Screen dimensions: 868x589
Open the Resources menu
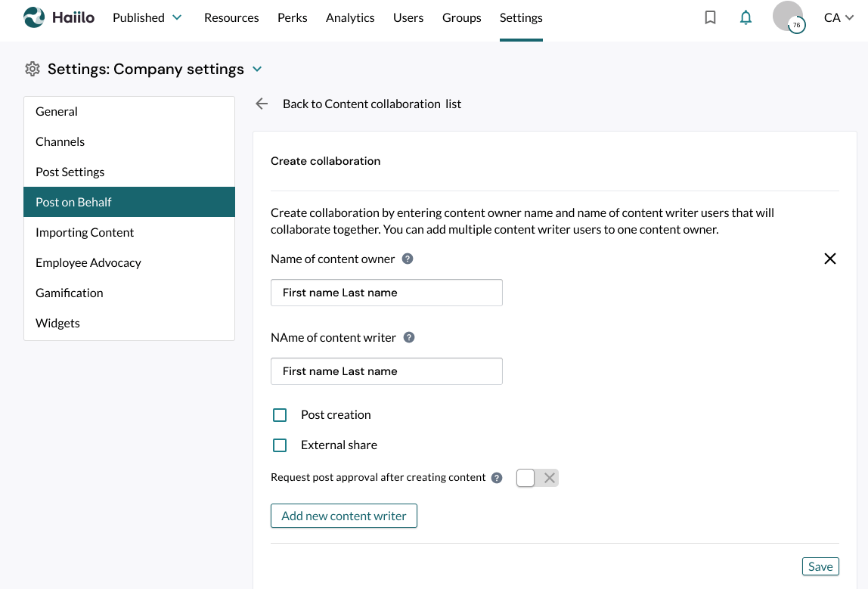click(x=231, y=17)
